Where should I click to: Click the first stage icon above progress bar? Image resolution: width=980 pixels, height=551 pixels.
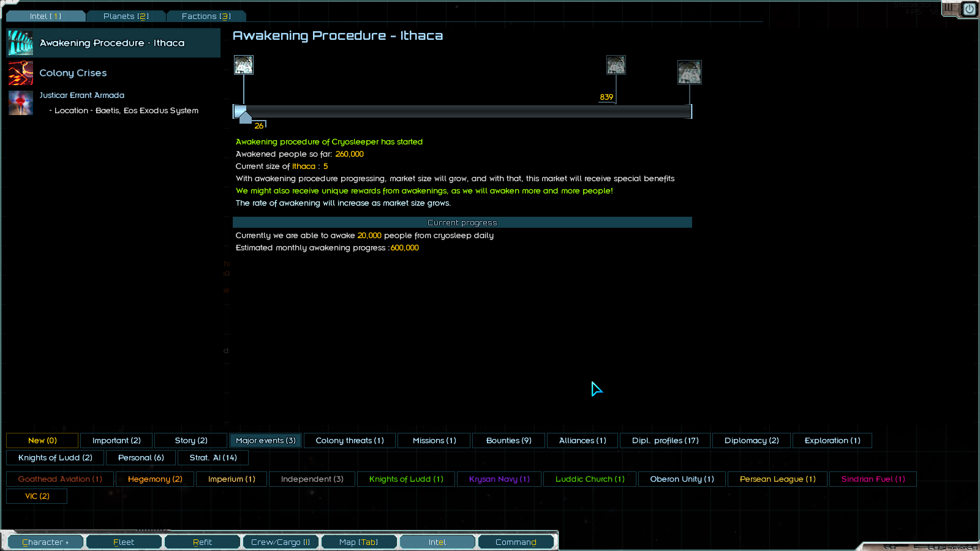pos(244,65)
